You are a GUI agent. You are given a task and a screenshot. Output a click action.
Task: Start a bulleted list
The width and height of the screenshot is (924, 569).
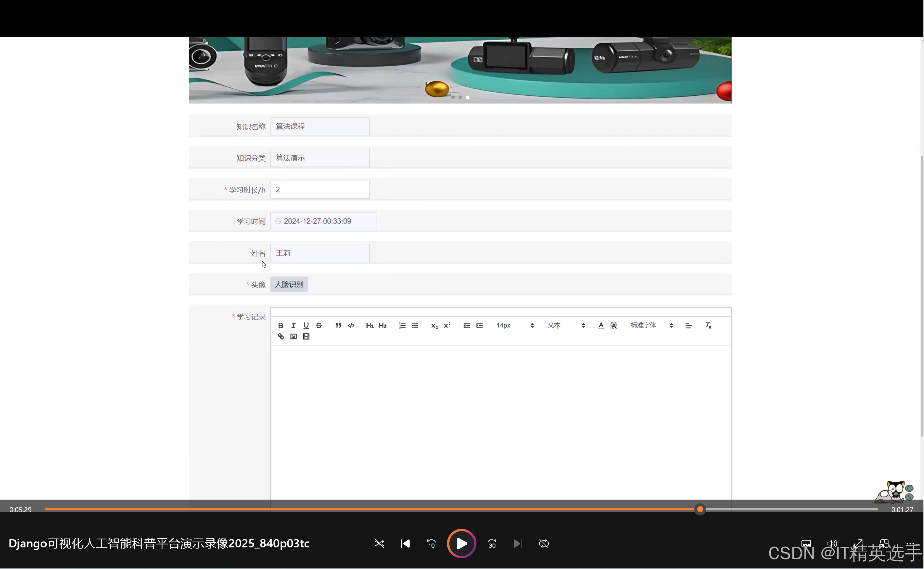point(415,326)
